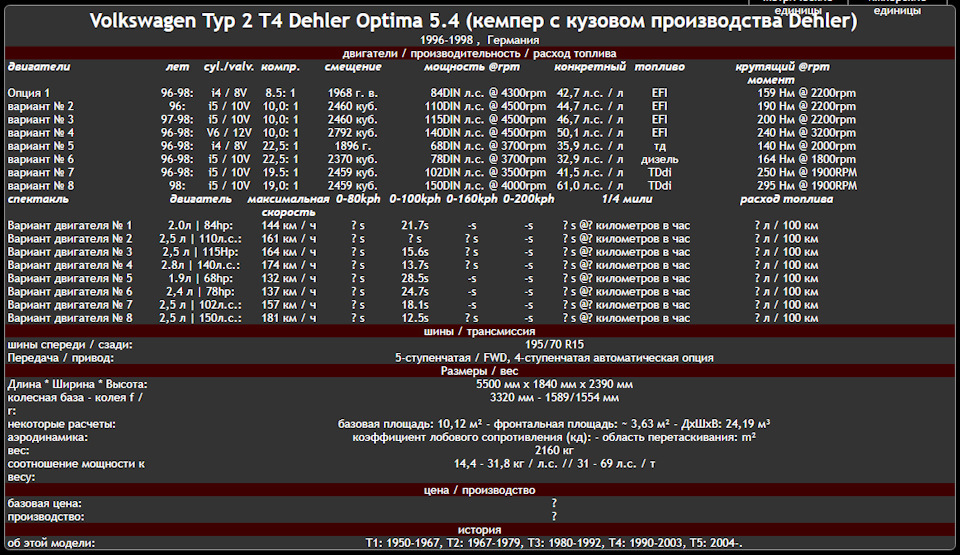Select the '2370 куб.' displacement value

click(353, 159)
